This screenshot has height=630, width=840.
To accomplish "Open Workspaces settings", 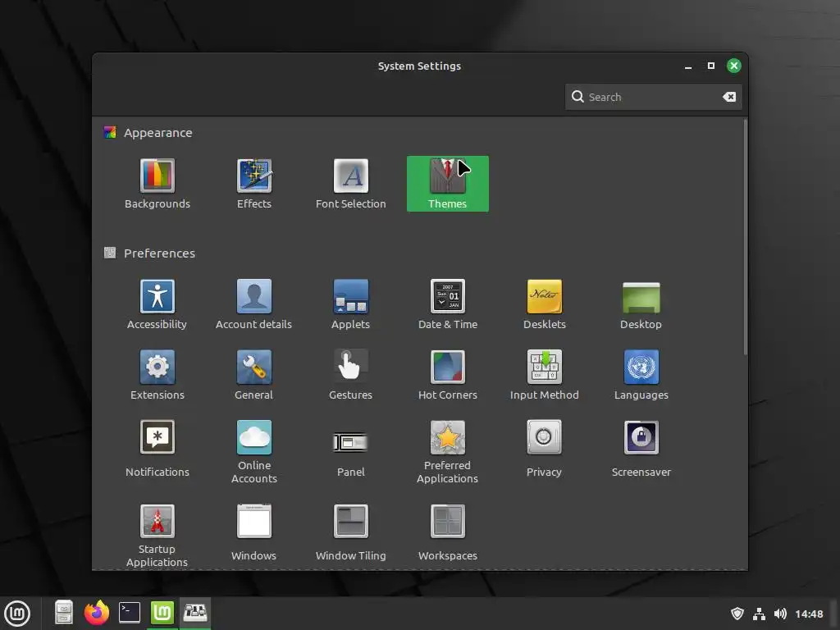I will coord(447,532).
